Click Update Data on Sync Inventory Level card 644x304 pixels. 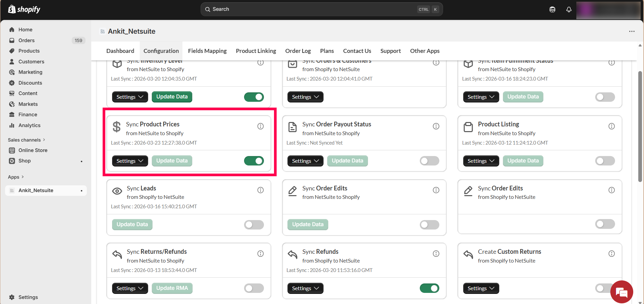172,97
